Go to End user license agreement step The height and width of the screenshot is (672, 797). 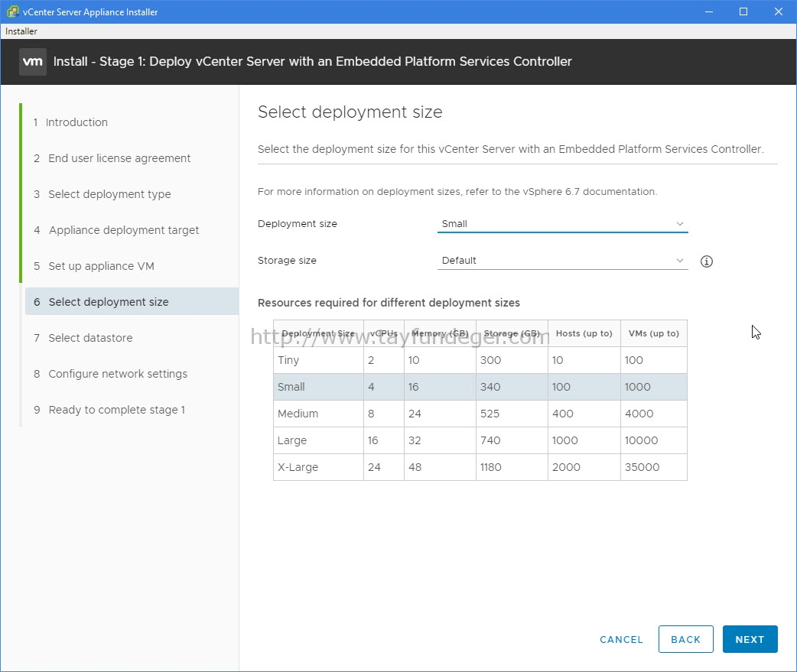[x=112, y=158]
